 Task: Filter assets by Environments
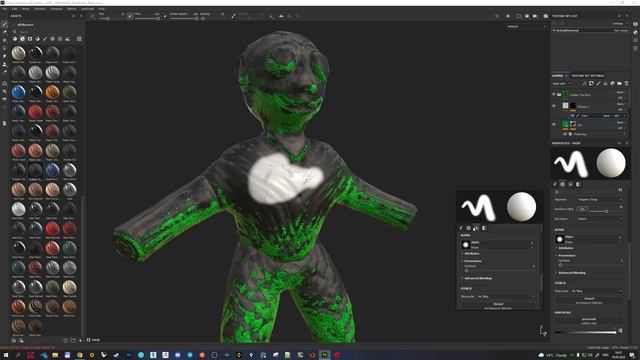67,39
